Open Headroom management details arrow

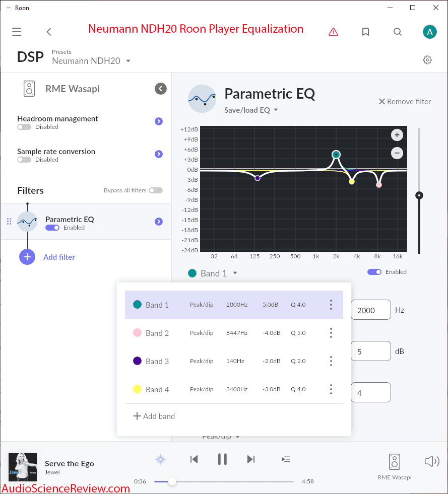pos(159,121)
